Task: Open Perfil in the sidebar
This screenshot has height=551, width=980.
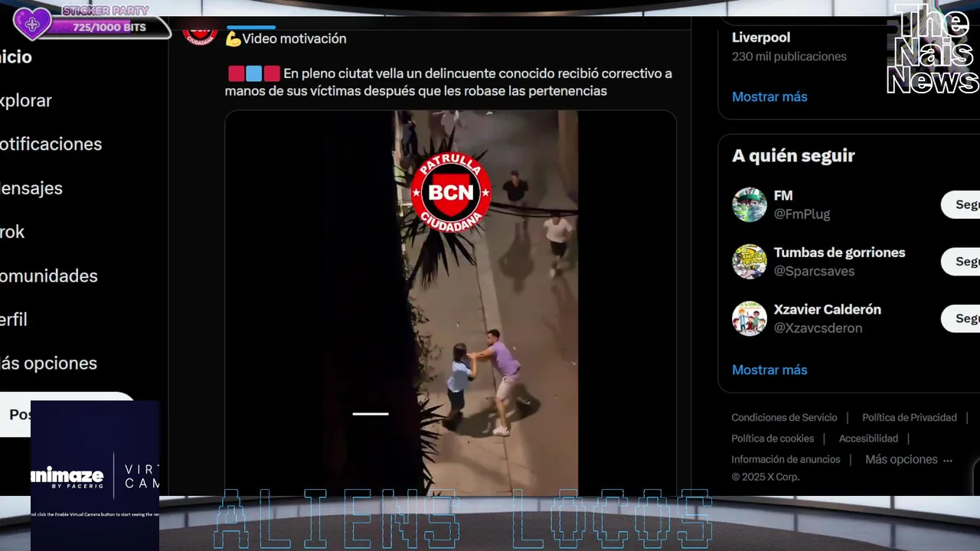Action: click(14, 319)
